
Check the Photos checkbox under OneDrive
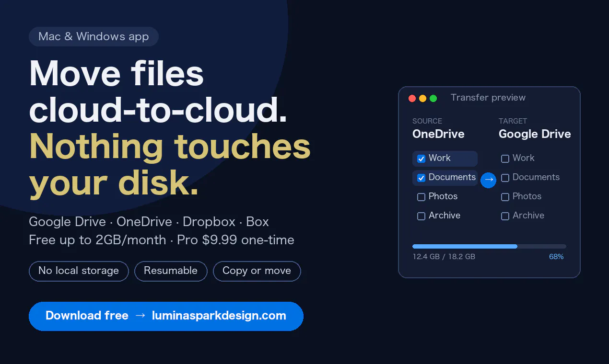pos(421,197)
